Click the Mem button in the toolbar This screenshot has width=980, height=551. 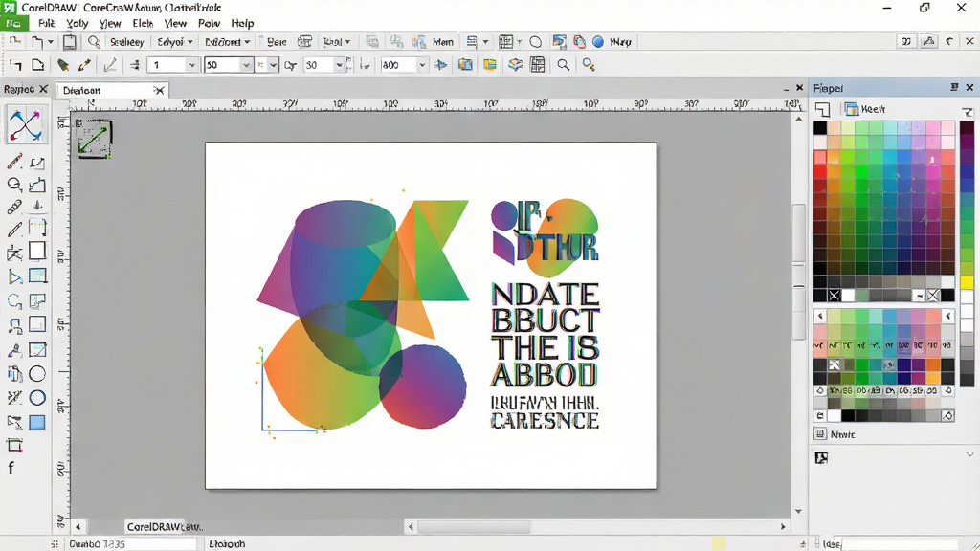(x=442, y=42)
